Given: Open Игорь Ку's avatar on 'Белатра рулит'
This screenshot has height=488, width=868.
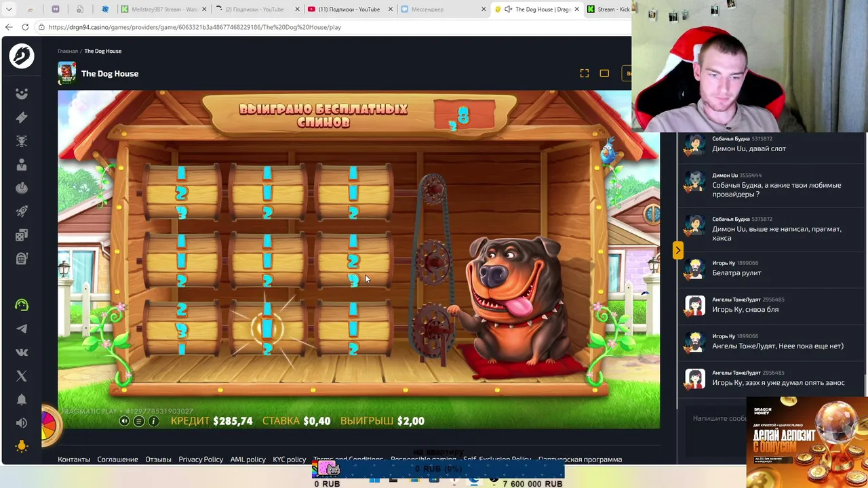Looking at the screenshot, I should point(694,268).
